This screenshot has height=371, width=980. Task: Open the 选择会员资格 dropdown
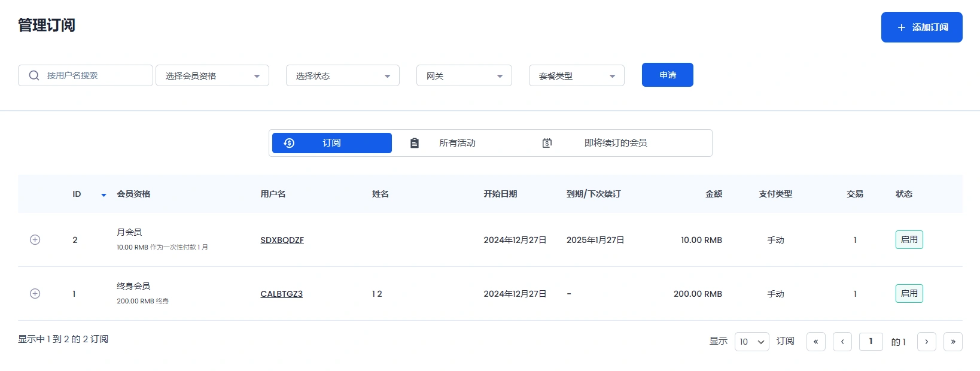coord(212,75)
